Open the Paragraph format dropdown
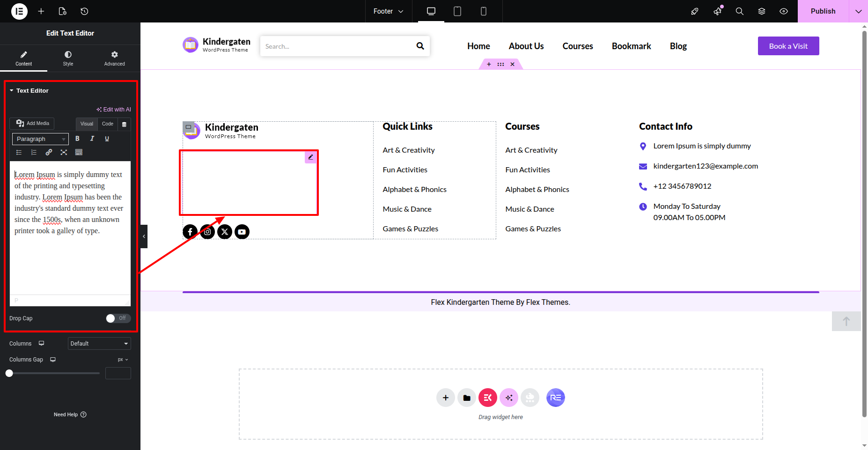The width and height of the screenshot is (868, 450). (40, 139)
